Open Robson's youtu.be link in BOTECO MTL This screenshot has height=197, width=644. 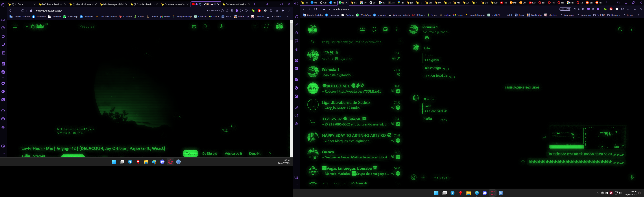[359, 91]
